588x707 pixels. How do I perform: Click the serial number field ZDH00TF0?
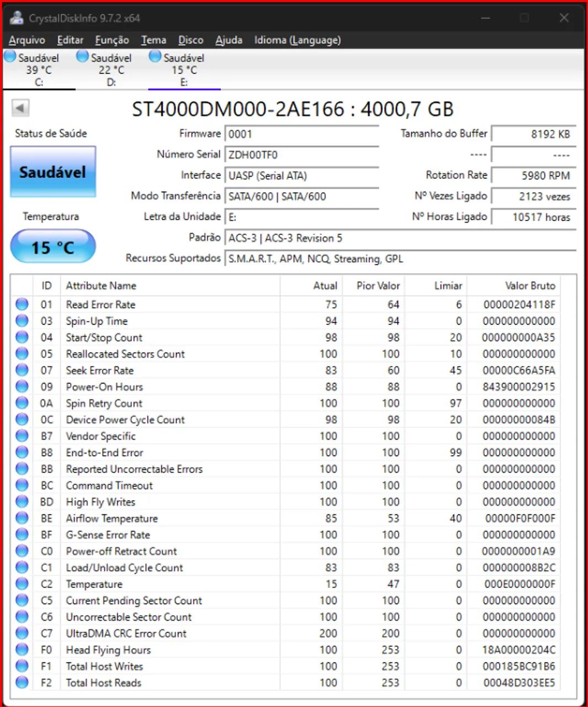[x=301, y=155]
